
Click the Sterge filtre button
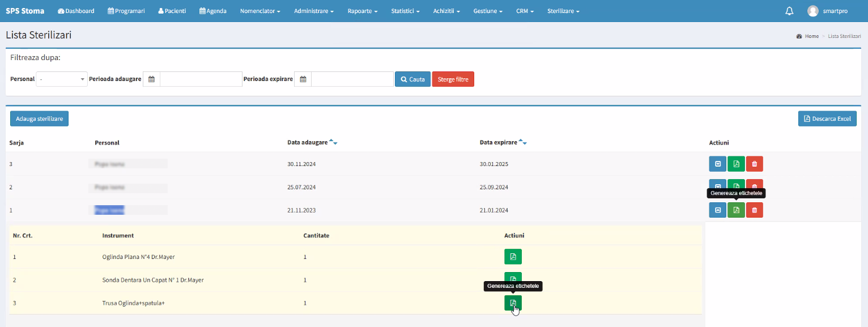point(453,79)
